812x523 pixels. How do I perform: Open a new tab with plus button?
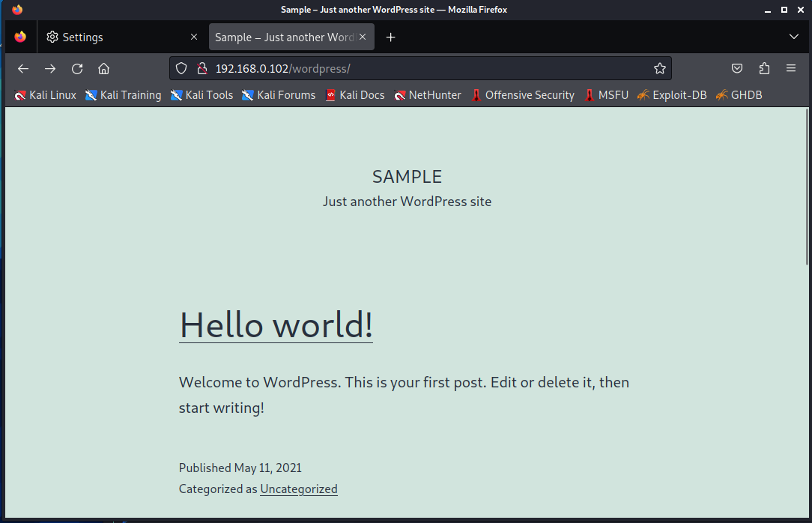click(x=390, y=37)
